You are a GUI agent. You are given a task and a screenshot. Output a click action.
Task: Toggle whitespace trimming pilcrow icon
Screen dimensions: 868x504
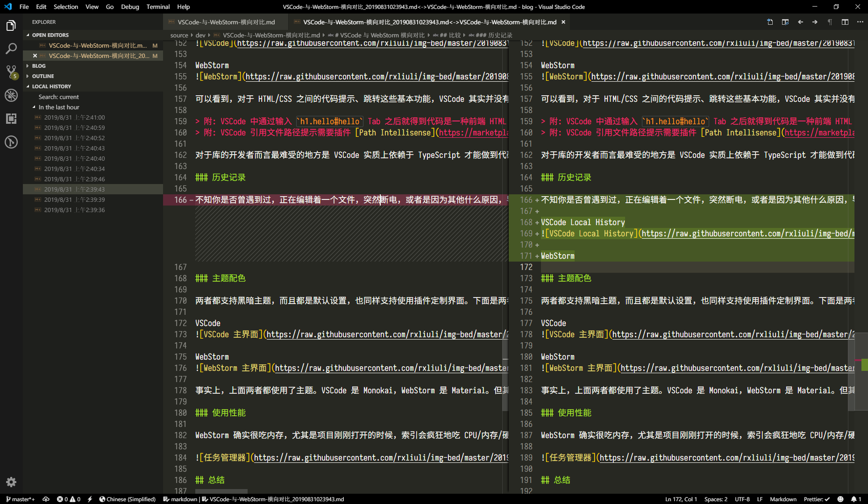point(830,22)
